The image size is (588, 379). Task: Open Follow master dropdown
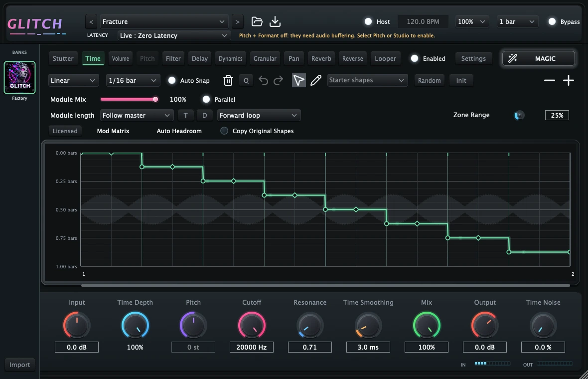tap(137, 115)
